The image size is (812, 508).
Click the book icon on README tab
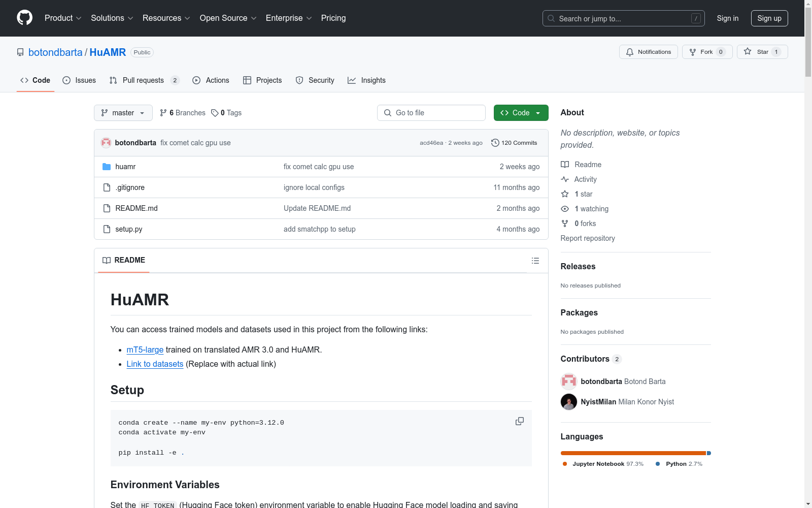click(107, 260)
